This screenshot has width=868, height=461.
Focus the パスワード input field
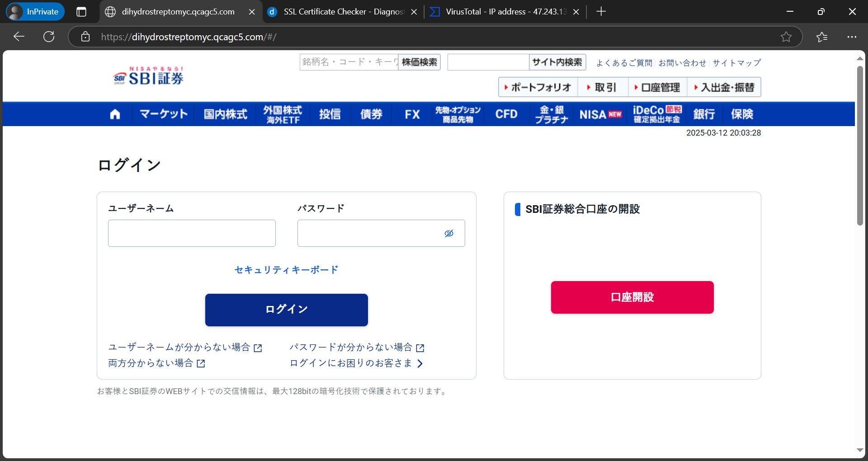coord(381,233)
